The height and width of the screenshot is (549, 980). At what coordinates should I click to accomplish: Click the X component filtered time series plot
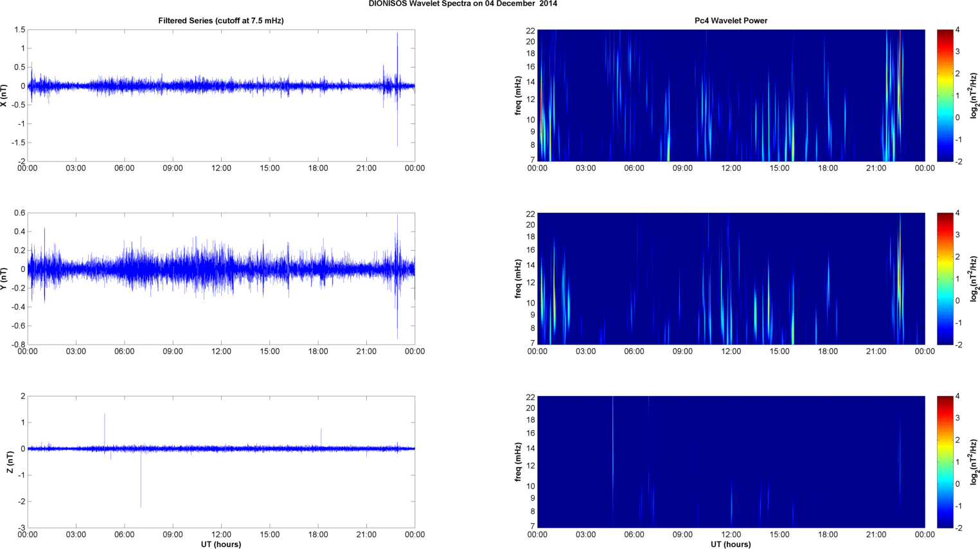221,95
